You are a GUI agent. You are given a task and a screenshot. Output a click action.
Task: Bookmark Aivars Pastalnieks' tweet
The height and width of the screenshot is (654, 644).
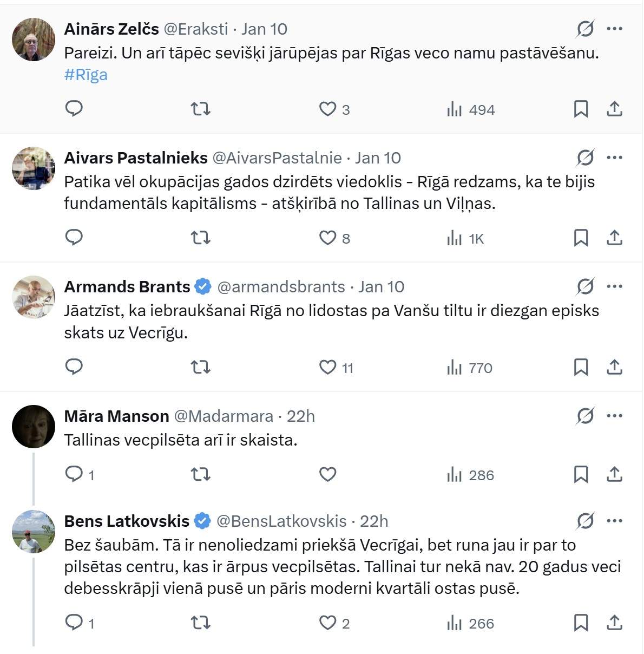click(581, 238)
